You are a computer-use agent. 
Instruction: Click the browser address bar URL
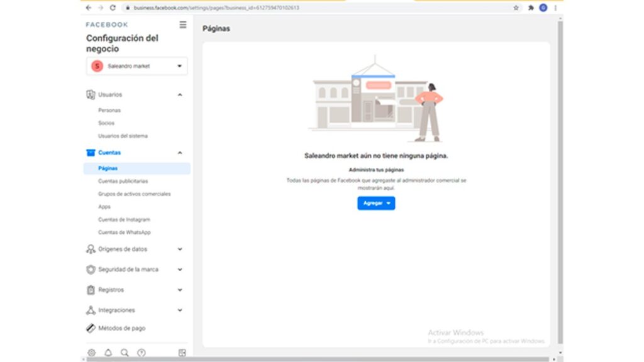click(x=216, y=8)
